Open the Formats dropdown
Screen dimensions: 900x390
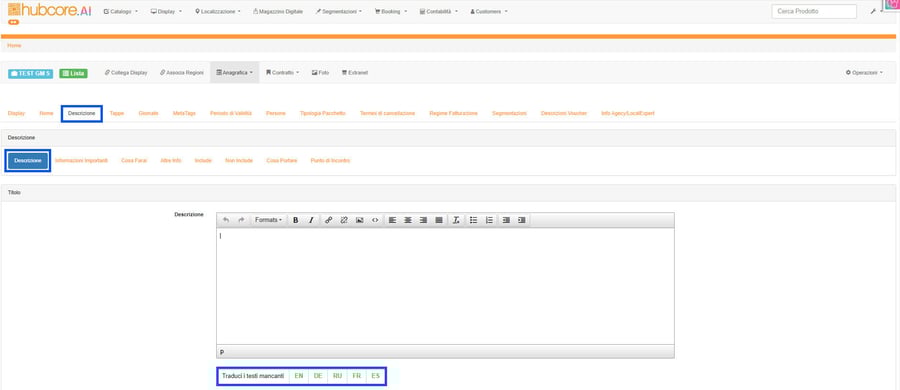point(268,220)
